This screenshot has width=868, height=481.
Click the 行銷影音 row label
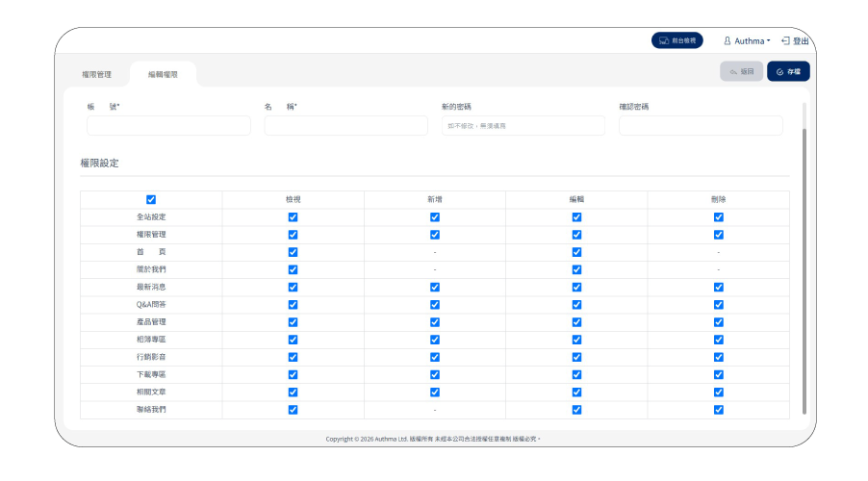(x=151, y=357)
